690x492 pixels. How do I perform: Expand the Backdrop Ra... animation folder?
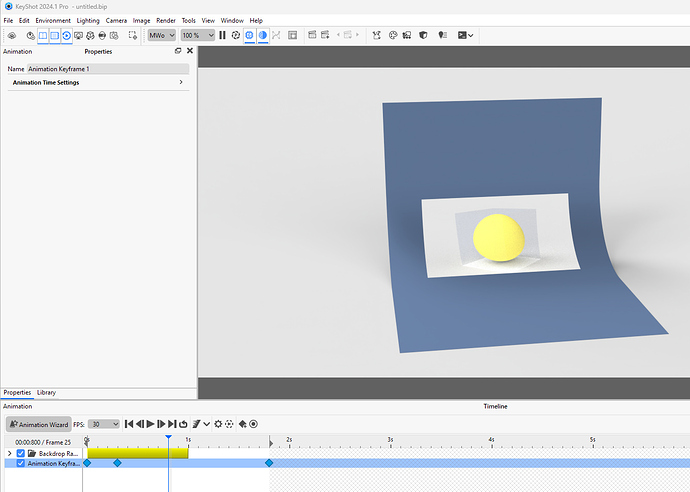(x=10, y=453)
